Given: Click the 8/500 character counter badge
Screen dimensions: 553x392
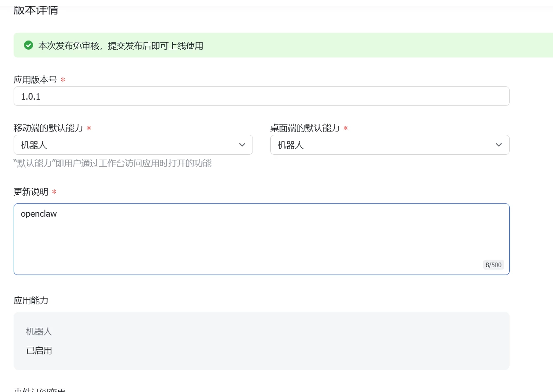Looking at the screenshot, I should 493,265.
